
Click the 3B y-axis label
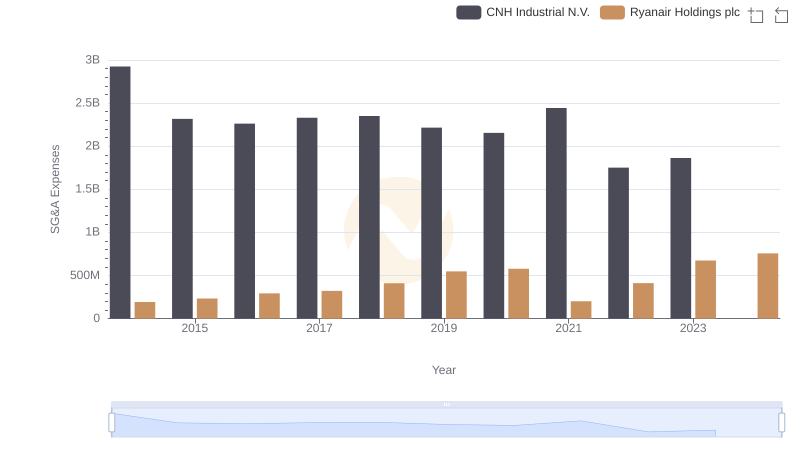[x=92, y=60]
